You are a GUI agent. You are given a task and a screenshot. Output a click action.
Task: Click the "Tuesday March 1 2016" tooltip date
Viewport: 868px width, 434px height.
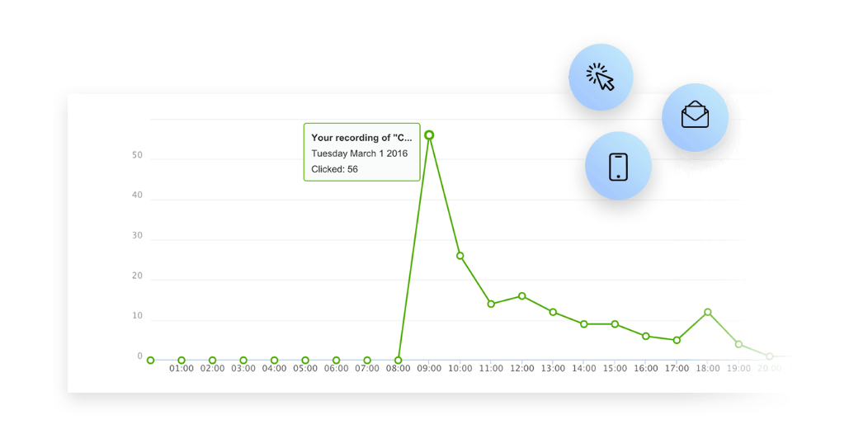359,153
